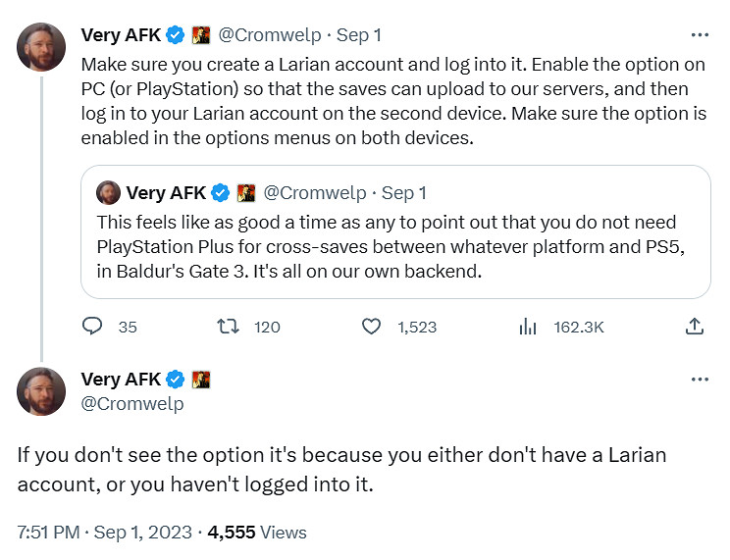Screen dimensions: 730x560
Task: Open the quoted tweet about PlayStation Plus cross-saves
Action: [395, 247]
